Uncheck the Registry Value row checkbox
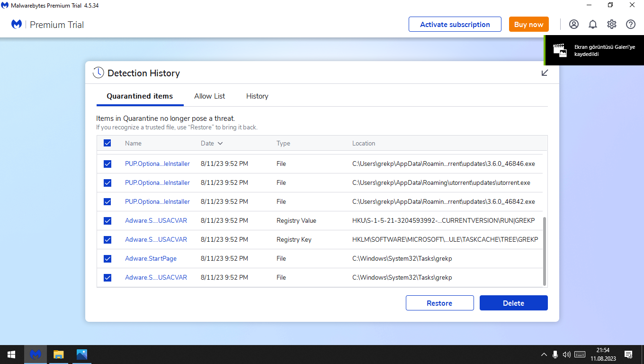 107,221
